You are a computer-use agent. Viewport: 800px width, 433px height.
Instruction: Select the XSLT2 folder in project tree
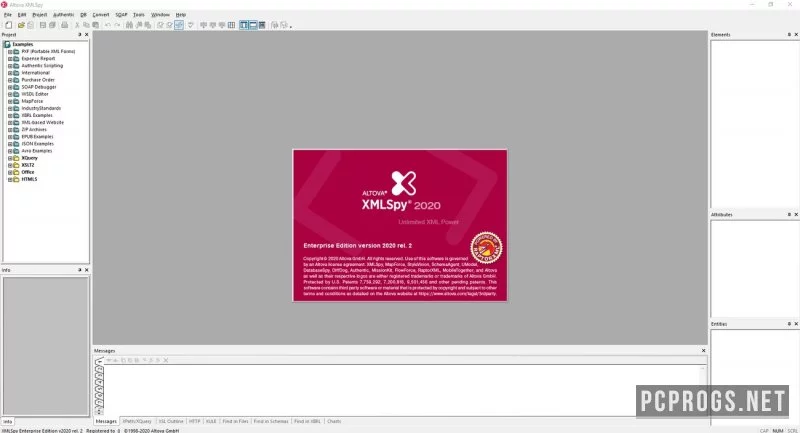point(28,165)
